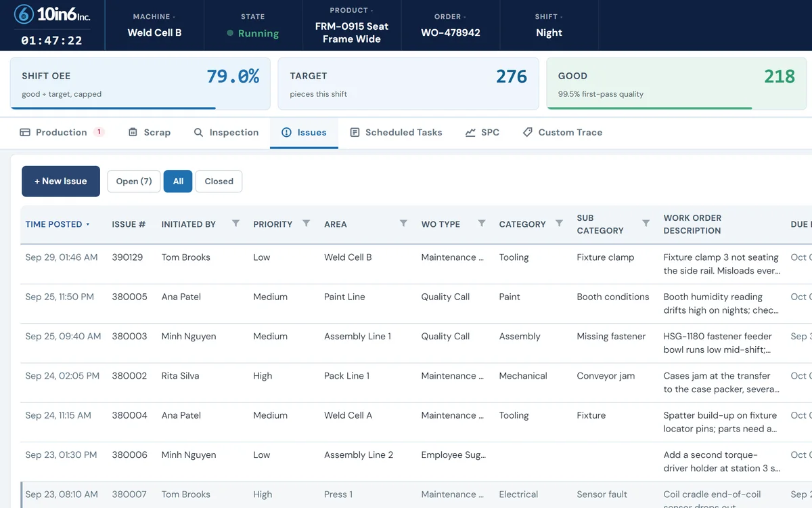Open issue 380002 from Rita Silva
812x508 pixels.
[x=129, y=376]
